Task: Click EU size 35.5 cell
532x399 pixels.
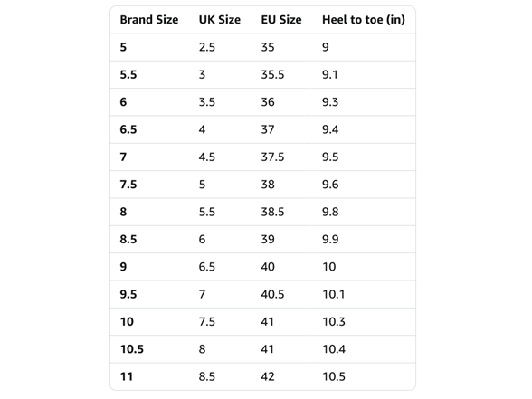Action: (x=272, y=74)
